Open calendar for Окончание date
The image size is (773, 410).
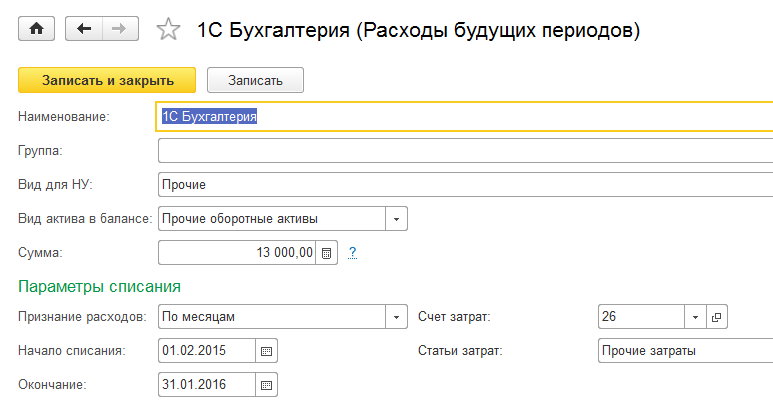266,384
